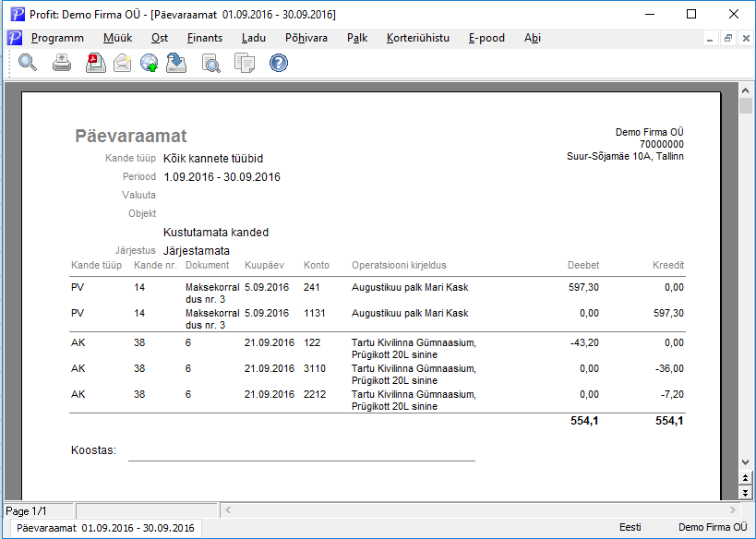756x539 pixels.
Task: Click the Kõik kannete tüübid value
Action: click(x=213, y=159)
